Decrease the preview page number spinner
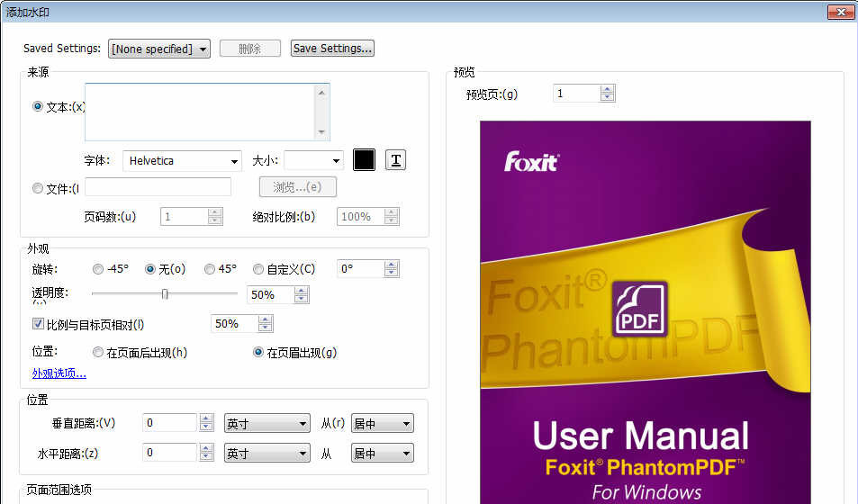 (608, 97)
